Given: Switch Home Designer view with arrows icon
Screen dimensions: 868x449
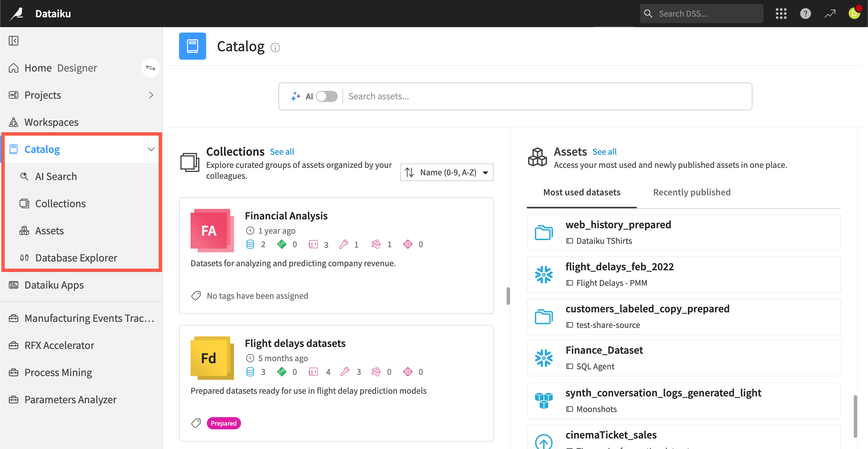Looking at the screenshot, I should point(150,68).
